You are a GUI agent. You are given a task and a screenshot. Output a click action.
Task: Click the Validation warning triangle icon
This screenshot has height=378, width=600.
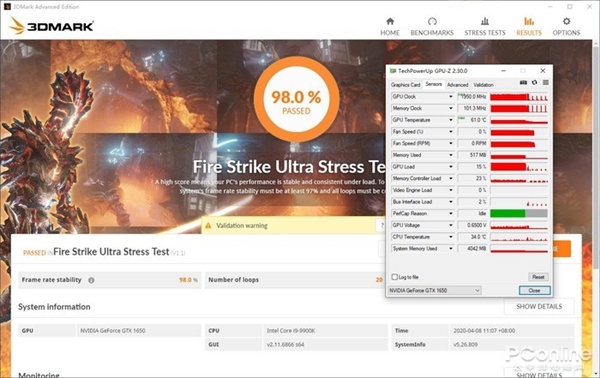(x=208, y=226)
